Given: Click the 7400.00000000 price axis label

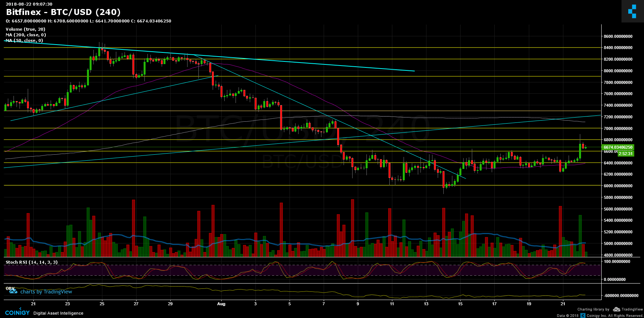Looking at the screenshot, I should click(x=618, y=105).
